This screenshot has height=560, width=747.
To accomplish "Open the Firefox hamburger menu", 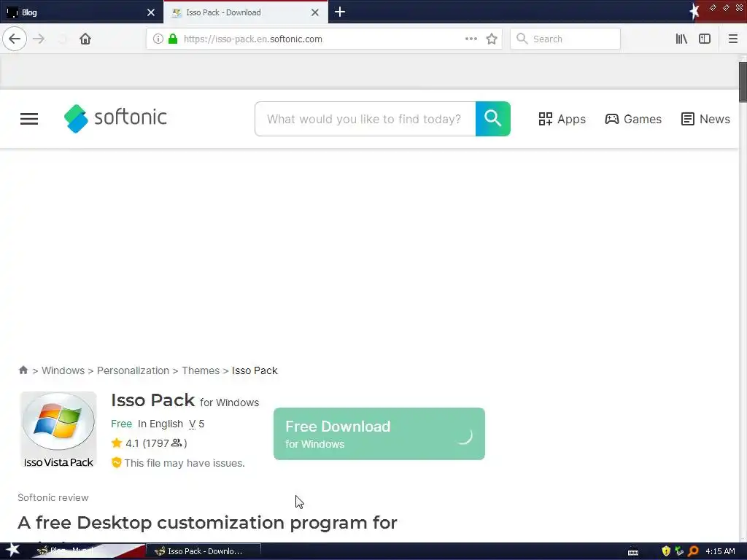I will click(x=732, y=39).
